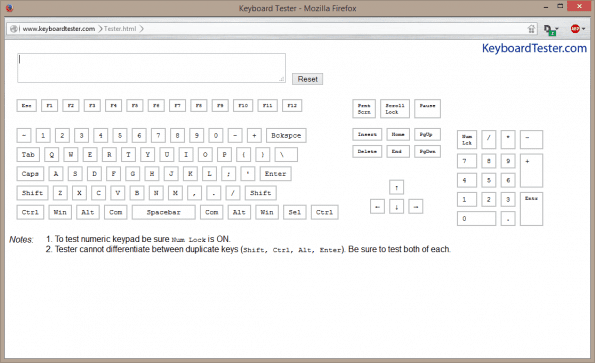Screen dimensions: 595x363
Task: Click the semicolon key
Action: coord(228,174)
